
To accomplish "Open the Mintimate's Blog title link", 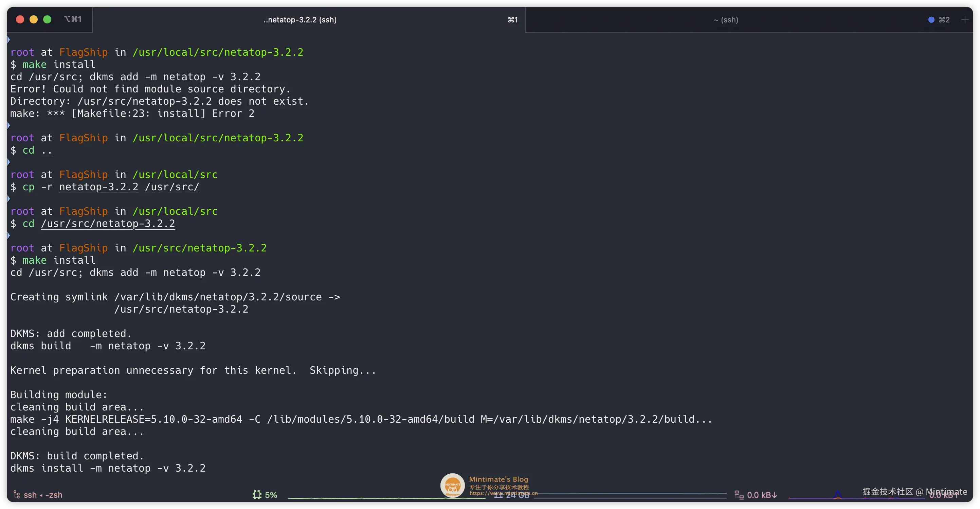I will pyautogui.click(x=498, y=479).
